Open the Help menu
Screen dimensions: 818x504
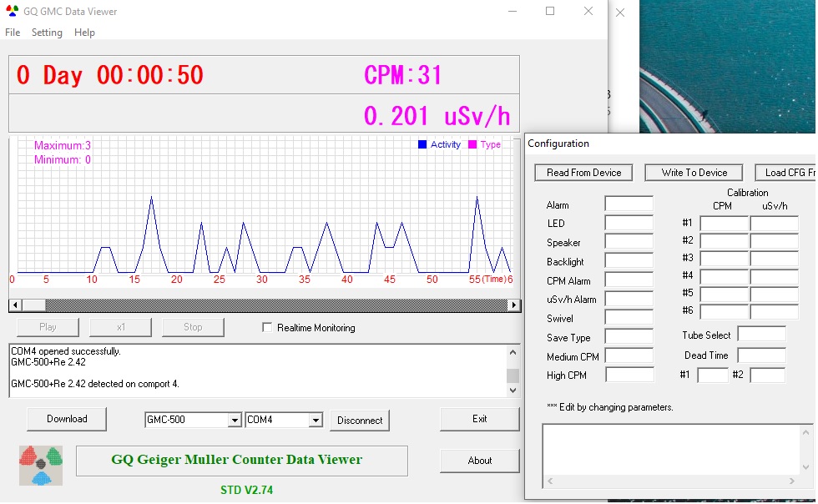84,33
